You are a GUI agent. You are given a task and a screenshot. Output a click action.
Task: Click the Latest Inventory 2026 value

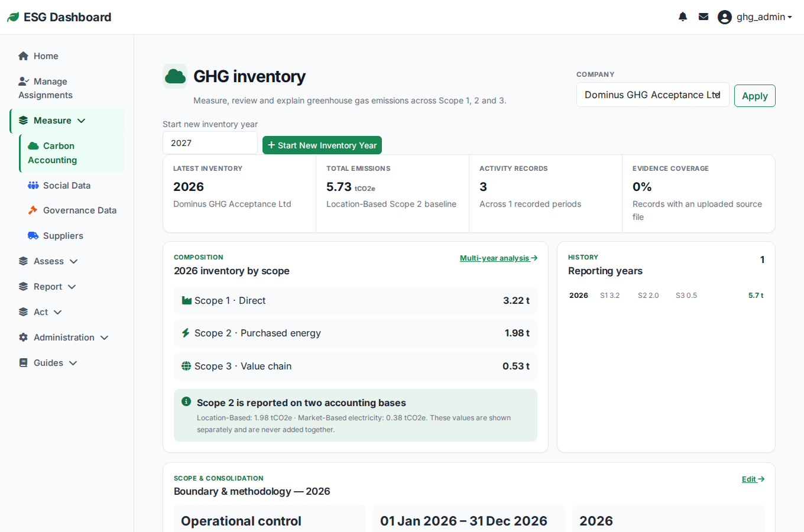pyautogui.click(x=189, y=187)
